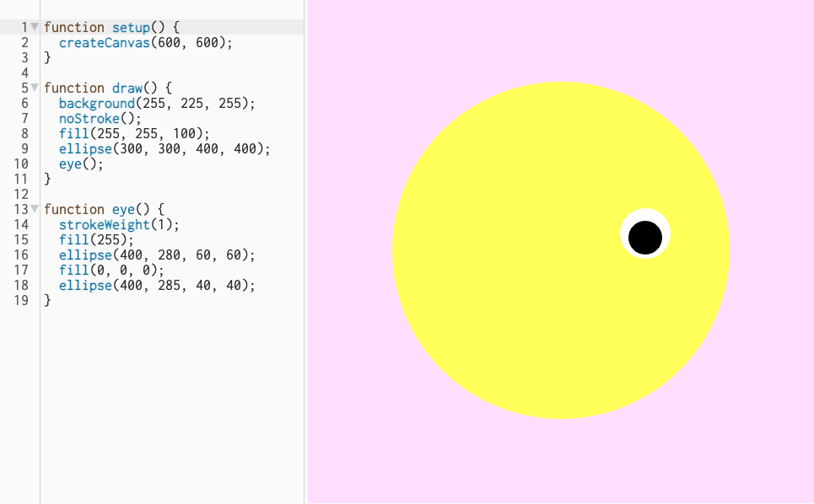Collapse the draw function fold arrow
Screen dimensions: 814x504
tap(35, 87)
